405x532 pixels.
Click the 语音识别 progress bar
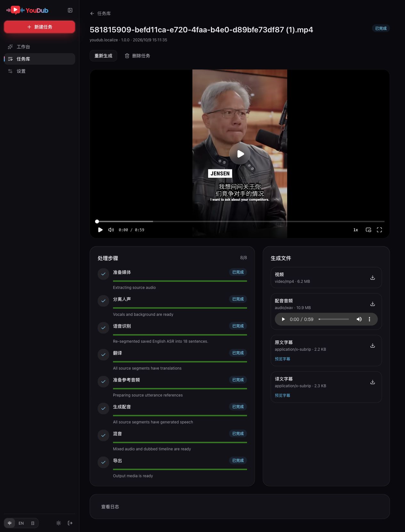point(180,335)
